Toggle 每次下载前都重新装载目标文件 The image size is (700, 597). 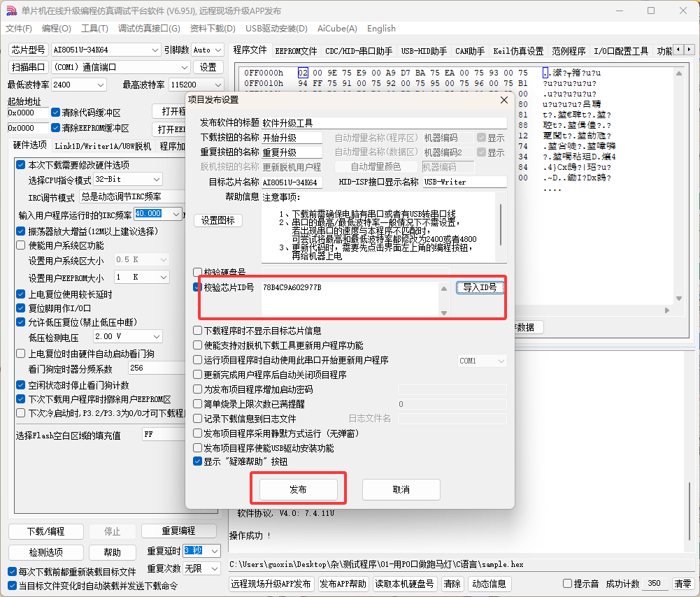(x=13, y=572)
